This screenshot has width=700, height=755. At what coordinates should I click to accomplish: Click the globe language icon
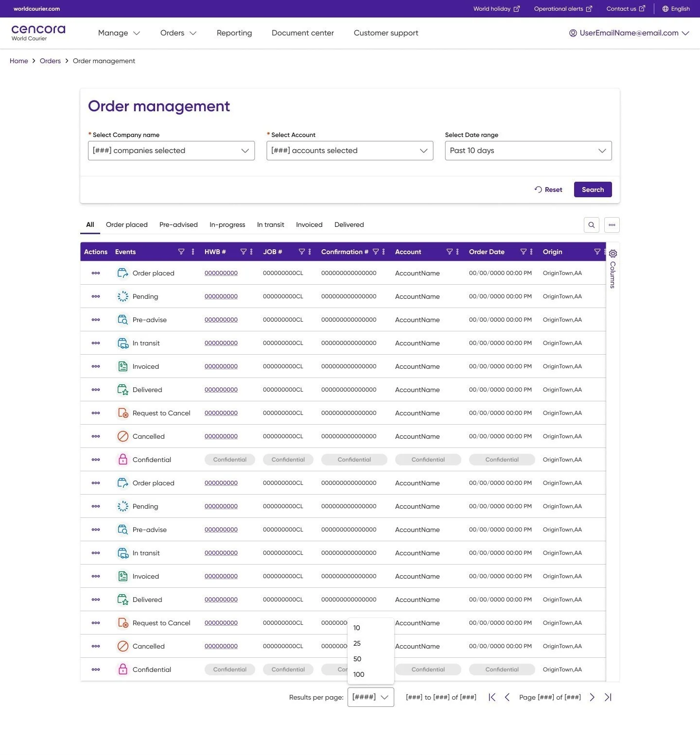click(x=665, y=9)
